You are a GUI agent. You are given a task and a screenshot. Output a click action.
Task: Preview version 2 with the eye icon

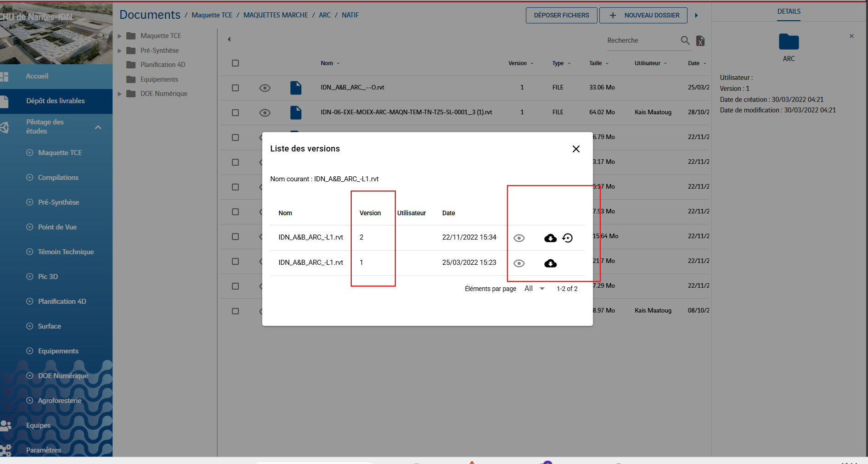pos(519,238)
